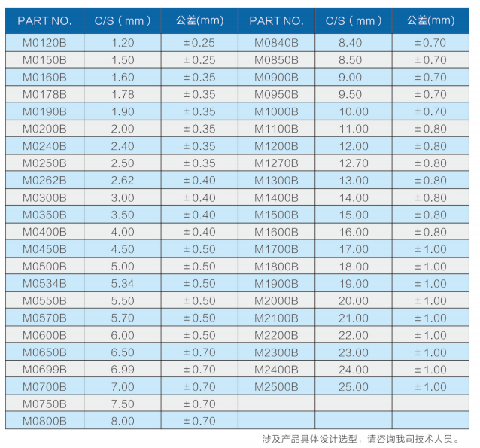The height and width of the screenshot is (448, 480).
Task: Select the 6.99 cross-section value
Action: click(123, 369)
